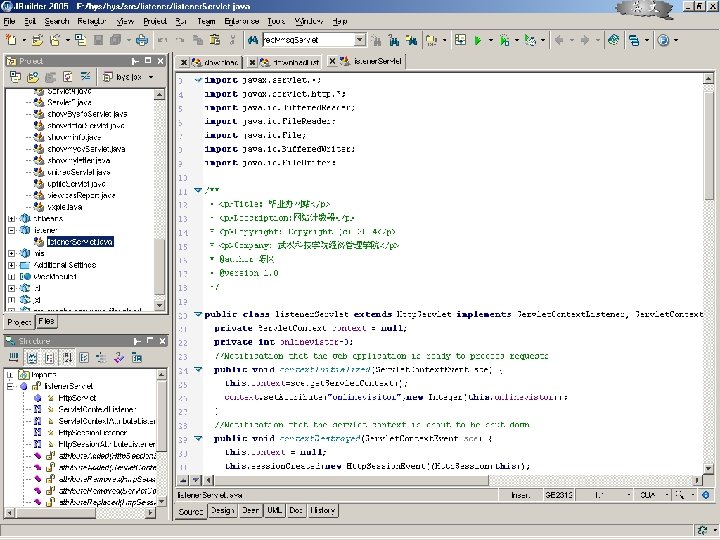Collapse the Imports node in Structure
This screenshot has width=720, height=540.
11,373
